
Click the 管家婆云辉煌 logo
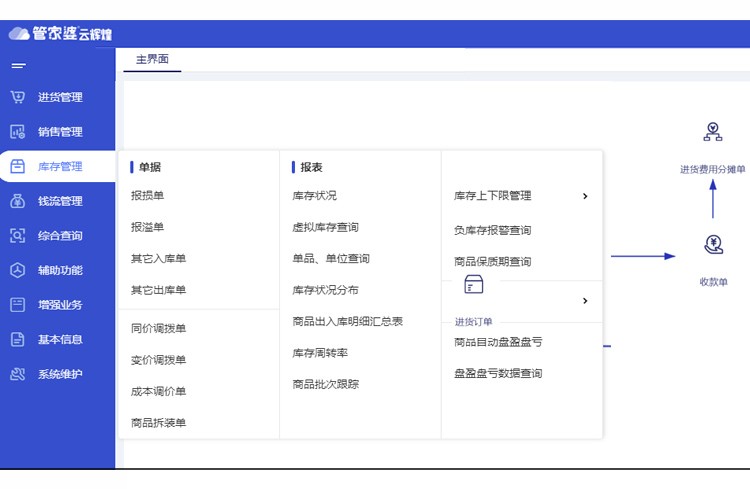click(x=61, y=33)
